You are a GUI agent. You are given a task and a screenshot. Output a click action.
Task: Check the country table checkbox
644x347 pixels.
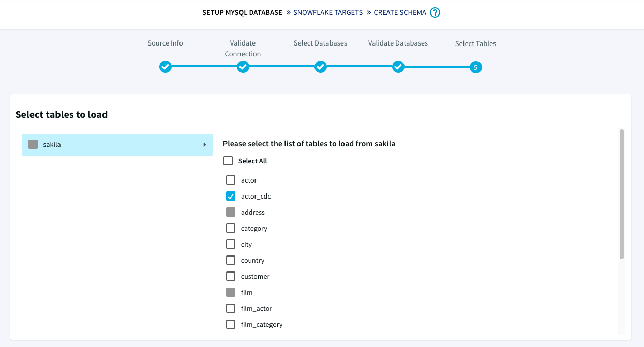pyautogui.click(x=231, y=260)
